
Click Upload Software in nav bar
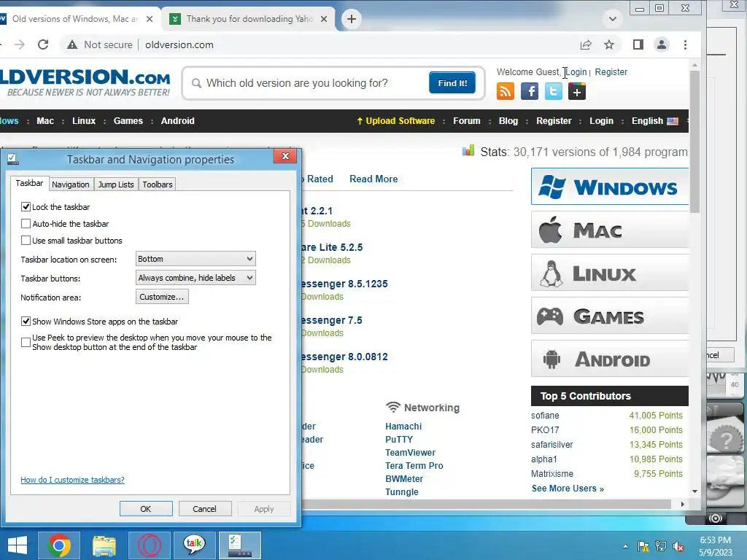[396, 121]
